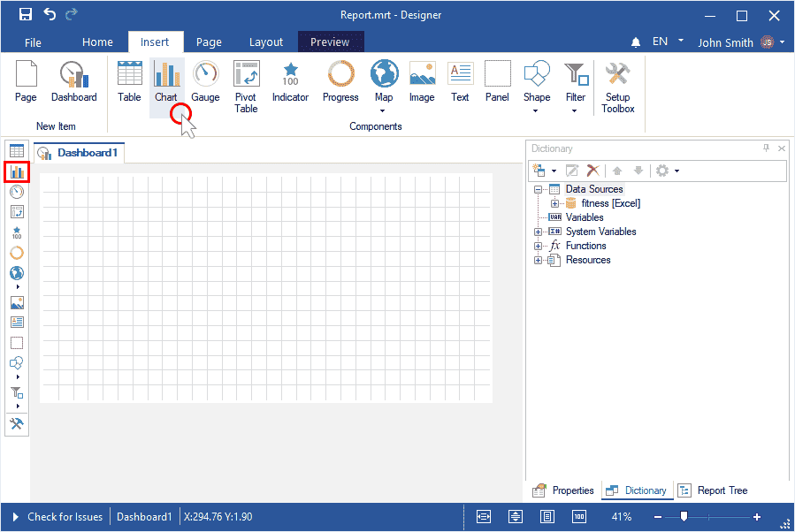The image size is (795, 532).
Task: Select the Shape component in ribbon
Action: [537, 87]
